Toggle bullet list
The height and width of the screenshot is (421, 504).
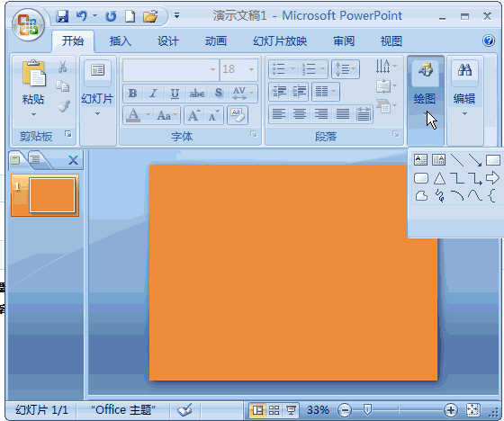tap(279, 69)
